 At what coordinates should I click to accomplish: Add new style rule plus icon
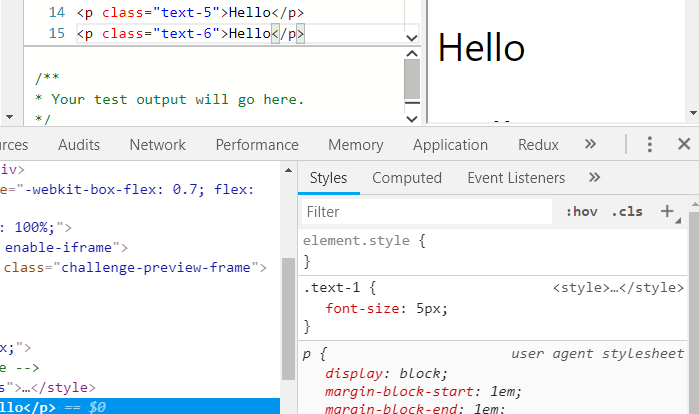[x=667, y=211]
